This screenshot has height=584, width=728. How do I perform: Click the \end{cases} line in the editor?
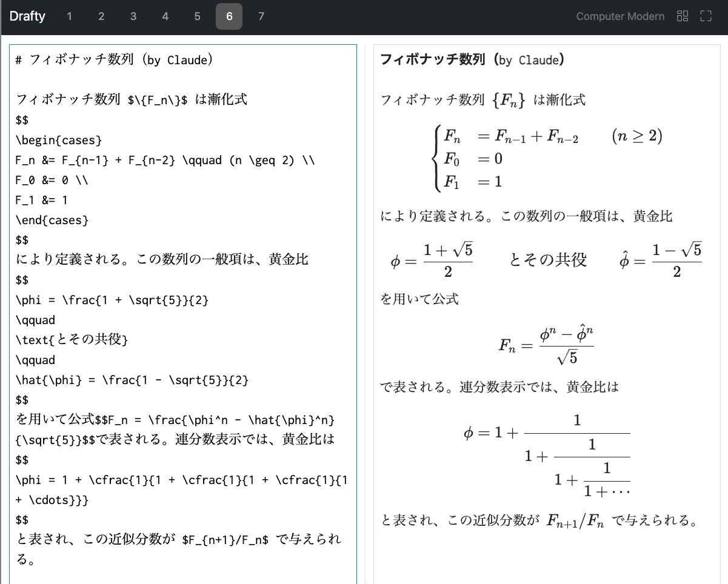[52, 220]
